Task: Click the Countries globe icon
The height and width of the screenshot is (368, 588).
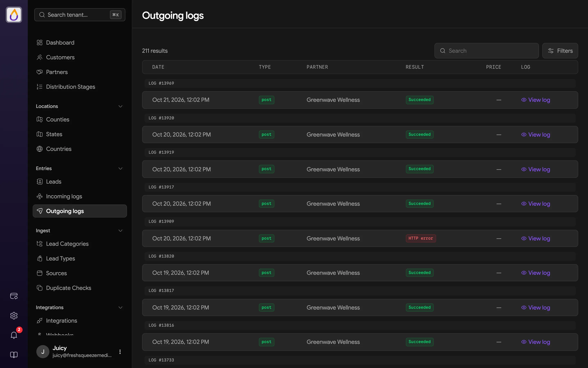Action: (x=40, y=149)
